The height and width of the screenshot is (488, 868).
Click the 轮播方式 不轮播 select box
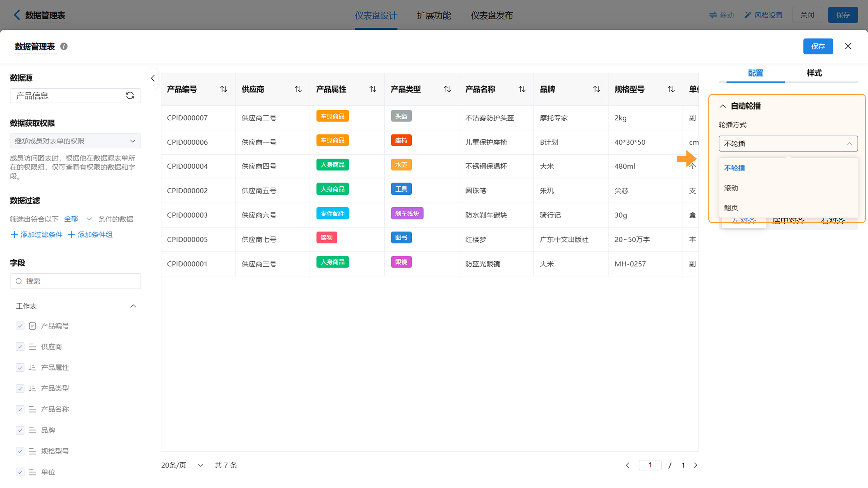click(x=788, y=144)
